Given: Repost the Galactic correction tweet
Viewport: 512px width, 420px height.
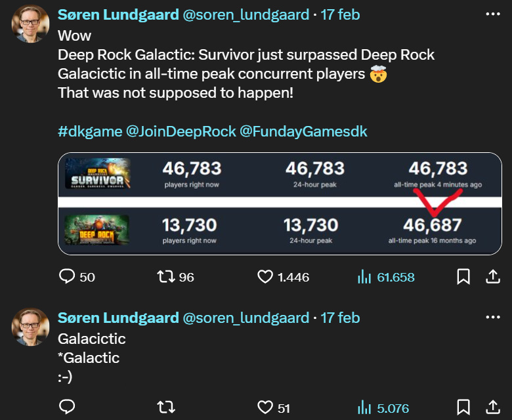Looking at the screenshot, I should coord(167,408).
